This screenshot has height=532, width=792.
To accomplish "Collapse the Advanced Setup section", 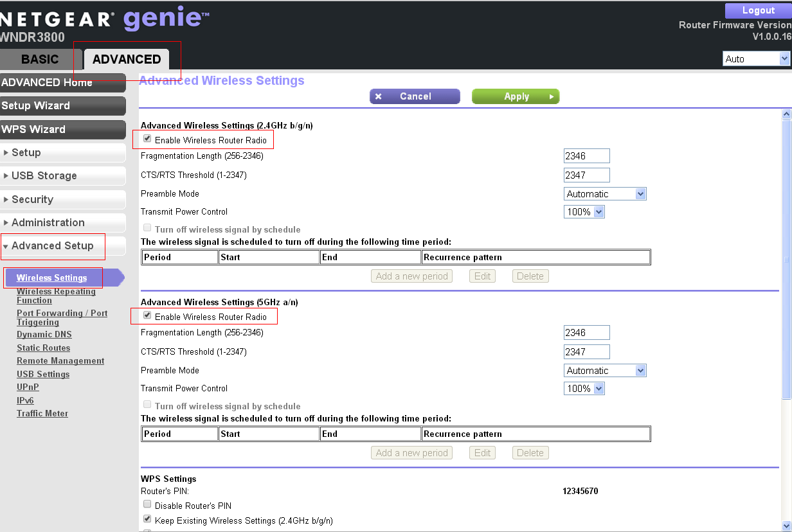I will pyautogui.click(x=52, y=245).
